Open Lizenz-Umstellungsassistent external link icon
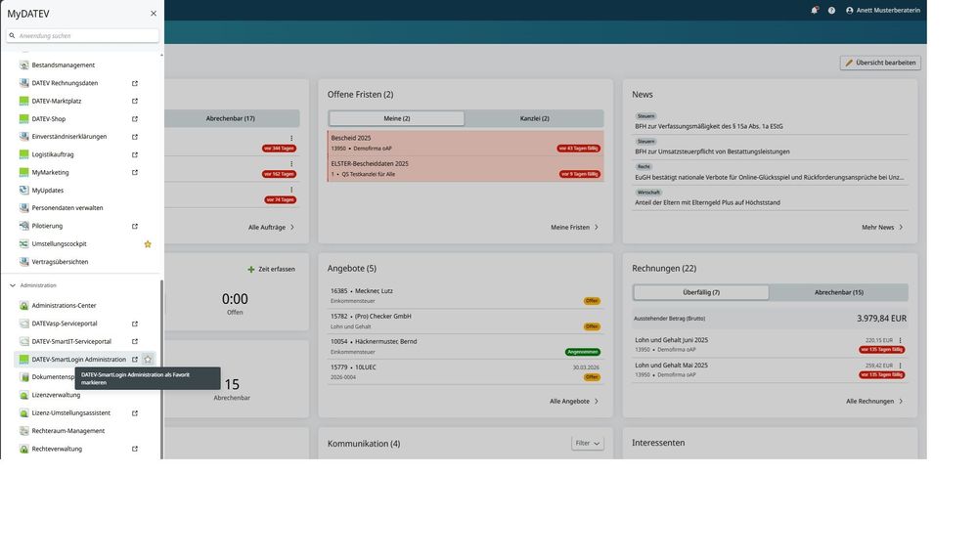Screen dimensions: 977x560 (135, 413)
